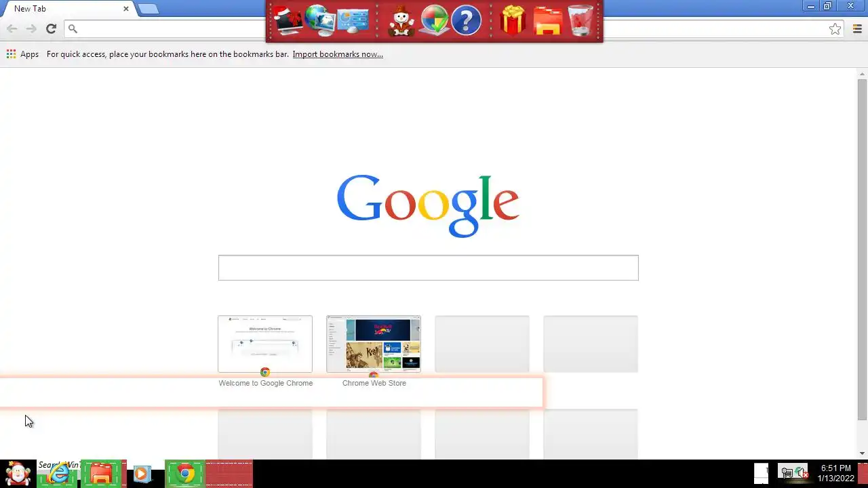Image resolution: width=868 pixels, height=488 pixels.
Task: Go back to previous page
Action: pyautogui.click(x=12, y=28)
